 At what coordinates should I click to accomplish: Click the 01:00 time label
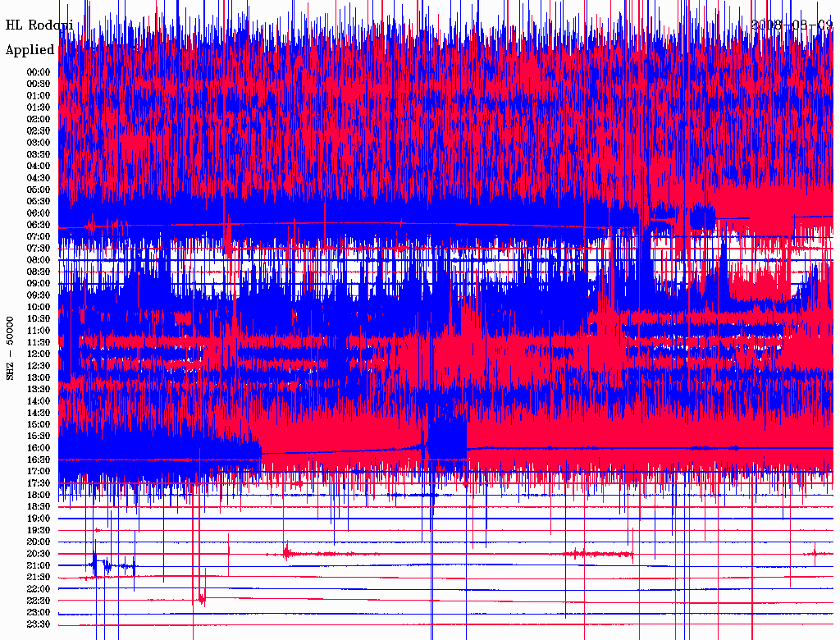39,95
